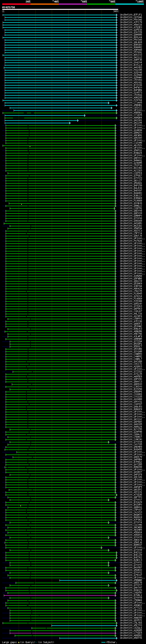Select the AV425758 query name

click(x=8, y=7)
